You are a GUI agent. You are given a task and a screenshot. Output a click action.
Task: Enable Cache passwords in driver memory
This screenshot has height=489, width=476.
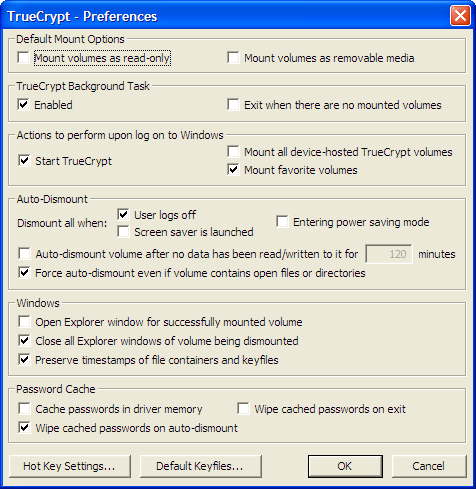24,408
